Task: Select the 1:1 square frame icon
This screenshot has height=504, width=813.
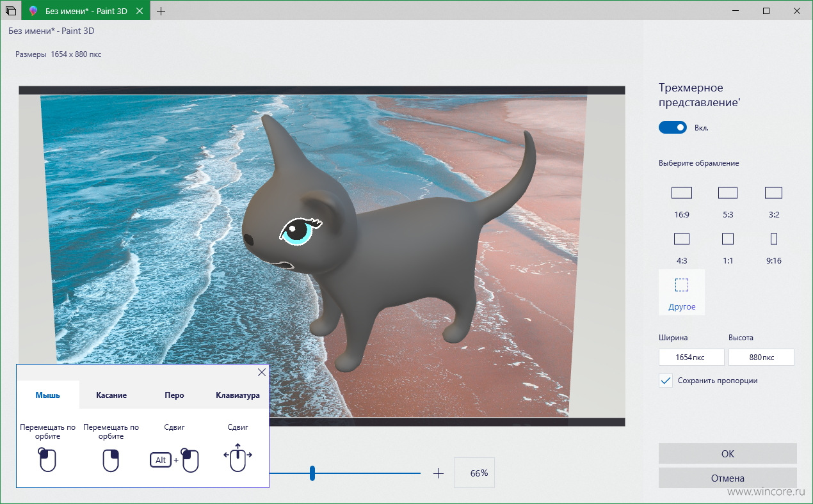Action: (x=728, y=239)
